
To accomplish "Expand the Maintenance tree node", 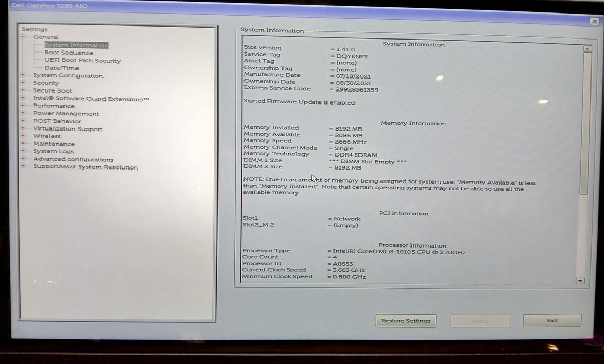I will point(23,144).
